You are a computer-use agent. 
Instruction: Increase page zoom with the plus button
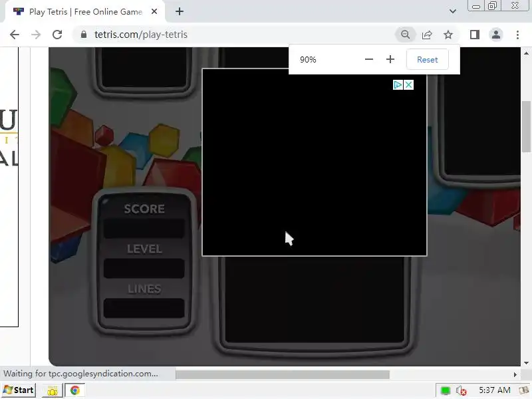(390, 59)
